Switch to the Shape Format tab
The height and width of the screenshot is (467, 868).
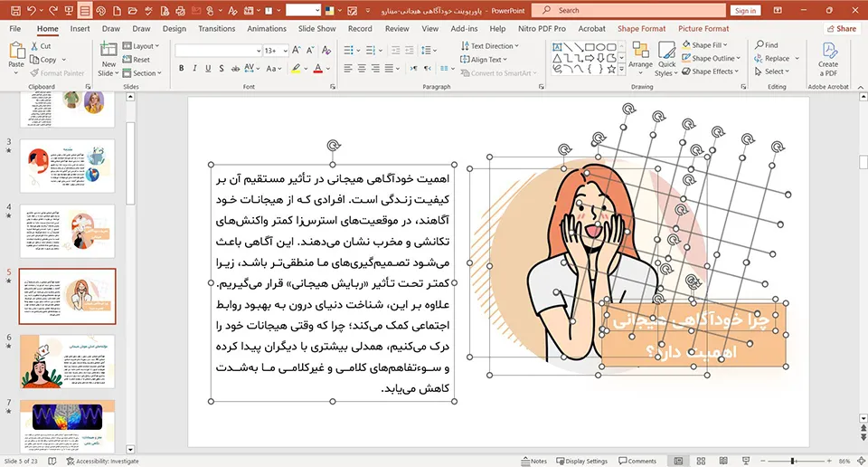[642, 28]
